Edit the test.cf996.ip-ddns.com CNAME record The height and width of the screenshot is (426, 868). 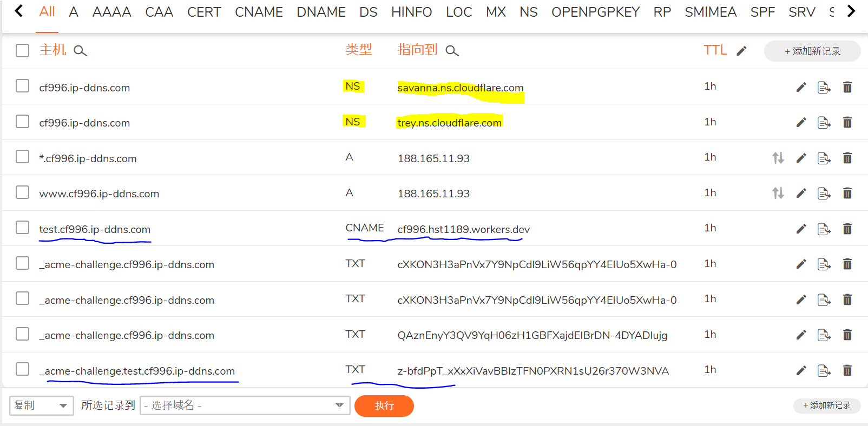(801, 229)
